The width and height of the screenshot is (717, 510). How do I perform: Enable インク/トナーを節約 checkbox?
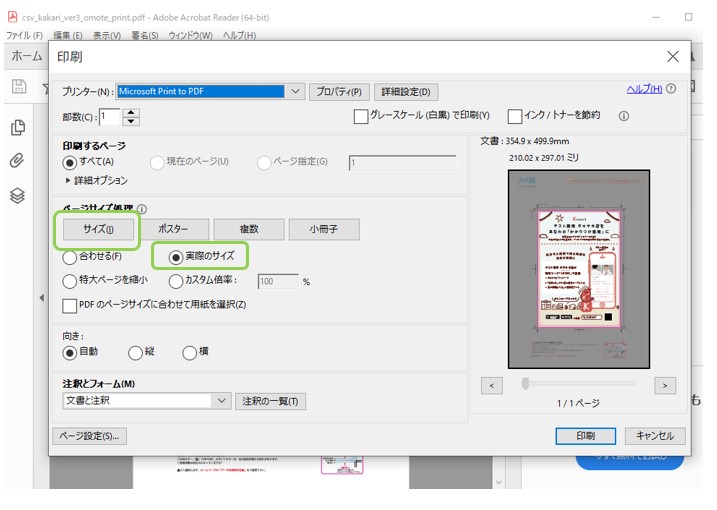pyautogui.click(x=515, y=116)
